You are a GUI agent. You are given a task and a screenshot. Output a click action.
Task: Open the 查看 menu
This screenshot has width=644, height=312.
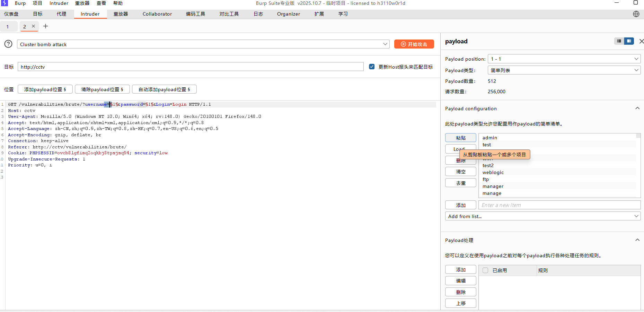101,3
